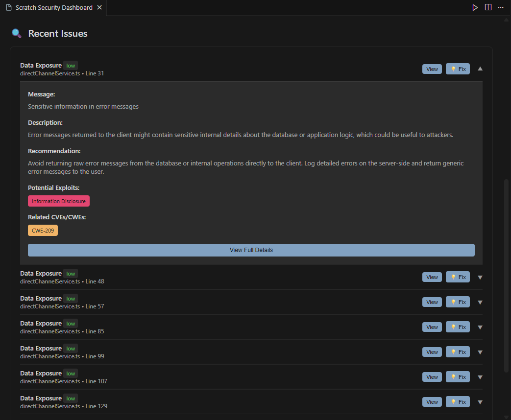Screen dimensions: 511x420
Task: Collapse the expanded Line 31 issue details
Action: click(x=480, y=69)
